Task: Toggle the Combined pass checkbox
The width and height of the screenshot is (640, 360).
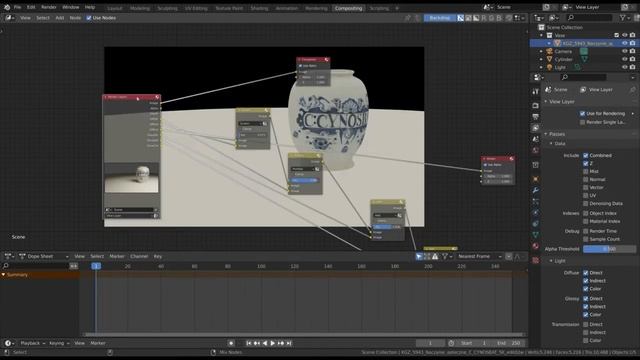Action: click(x=586, y=156)
